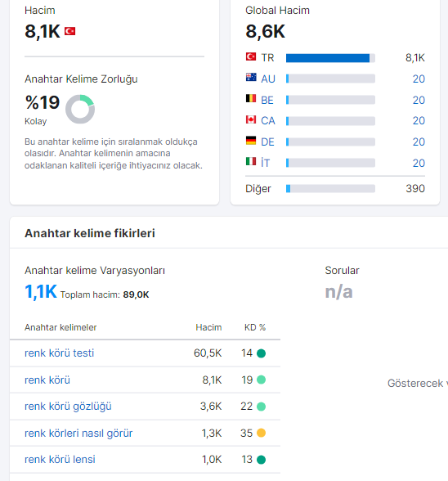Click the TR flag in Global Hacim list
The width and height of the screenshot is (448, 481).
coord(251,56)
